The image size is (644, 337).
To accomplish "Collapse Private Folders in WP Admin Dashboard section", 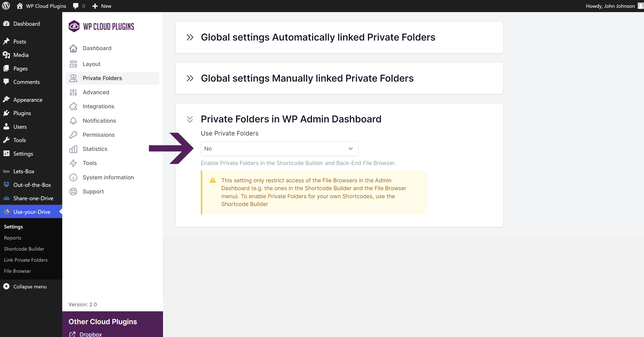I will point(190,119).
